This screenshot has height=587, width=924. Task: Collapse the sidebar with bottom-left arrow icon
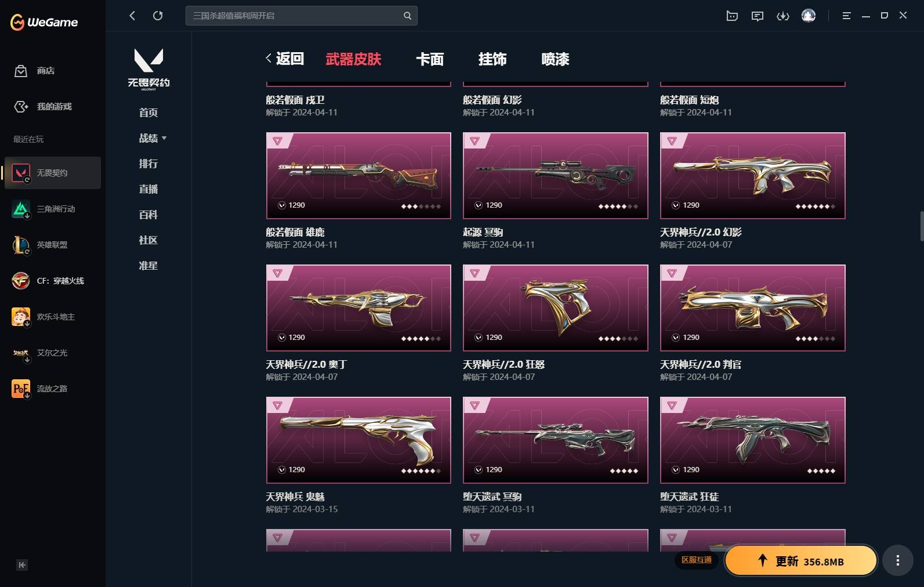pyautogui.click(x=22, y=565)
